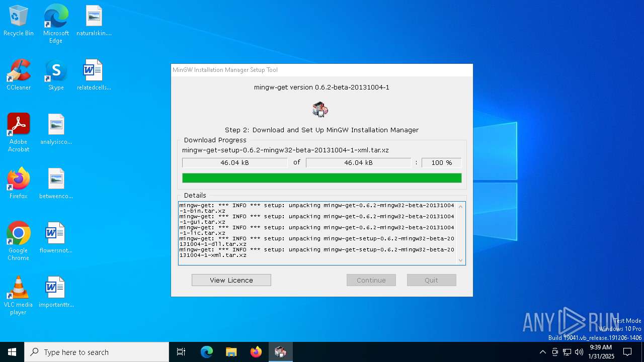This screenshot has width=644, height=362.
Task: Click the green download progress bar
Action: click(322, 178)
